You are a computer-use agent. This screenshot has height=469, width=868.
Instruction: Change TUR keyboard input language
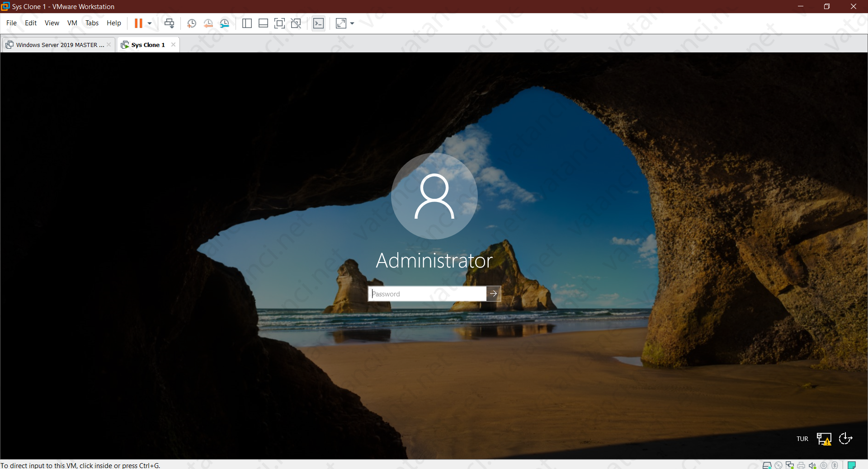(x=802, y=439)
